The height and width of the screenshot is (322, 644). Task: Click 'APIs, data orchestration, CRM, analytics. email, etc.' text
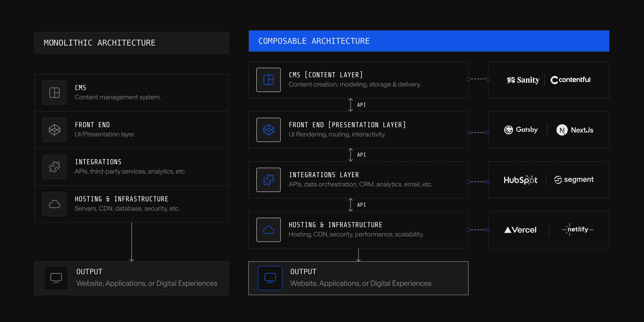point(361,184)
